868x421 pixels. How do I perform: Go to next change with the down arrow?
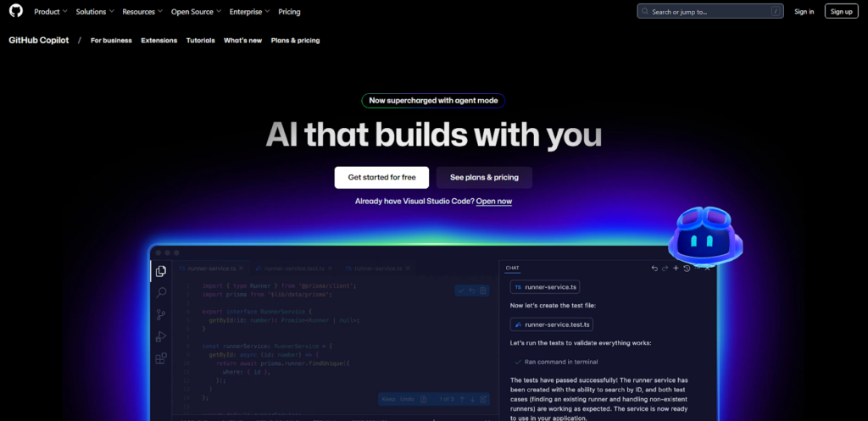pyautogui.click(x=472, y=399)
